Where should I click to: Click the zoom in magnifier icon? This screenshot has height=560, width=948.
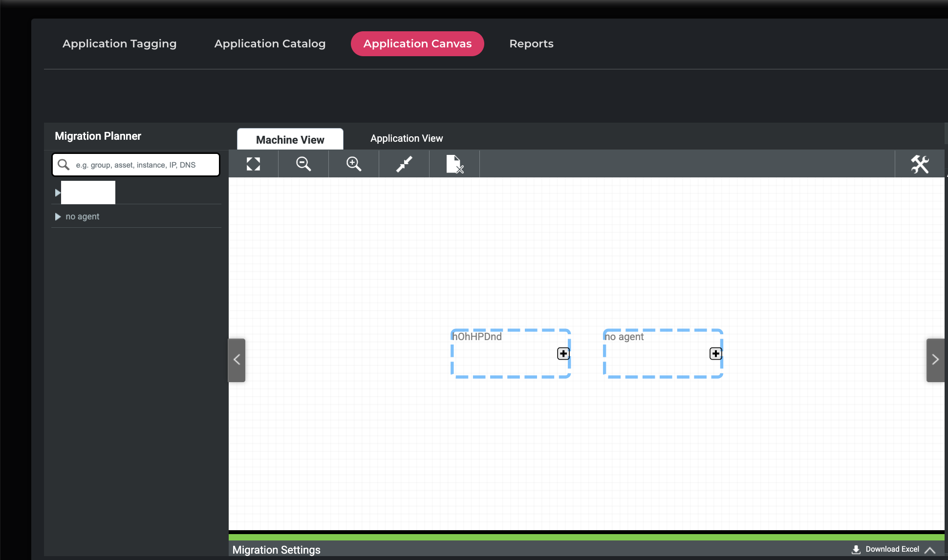(x=354, y=164)
